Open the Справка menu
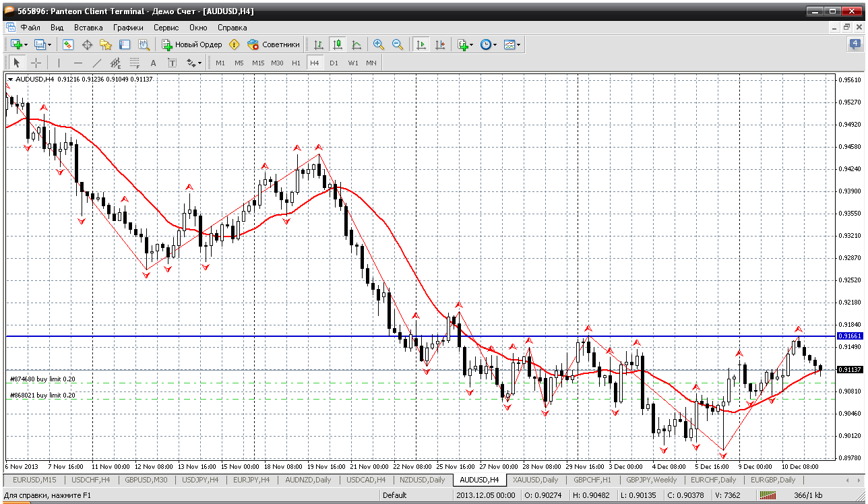The image size is (868, 504). tap(232, 28)
